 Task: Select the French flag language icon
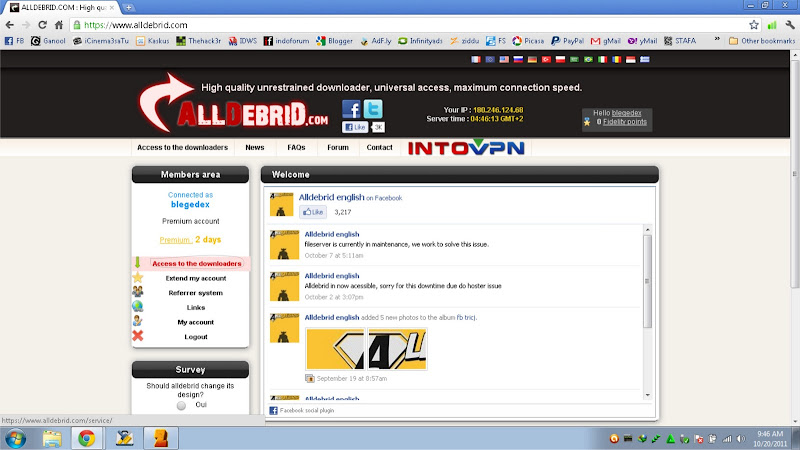pyautogui.click(x=476, y=60)
